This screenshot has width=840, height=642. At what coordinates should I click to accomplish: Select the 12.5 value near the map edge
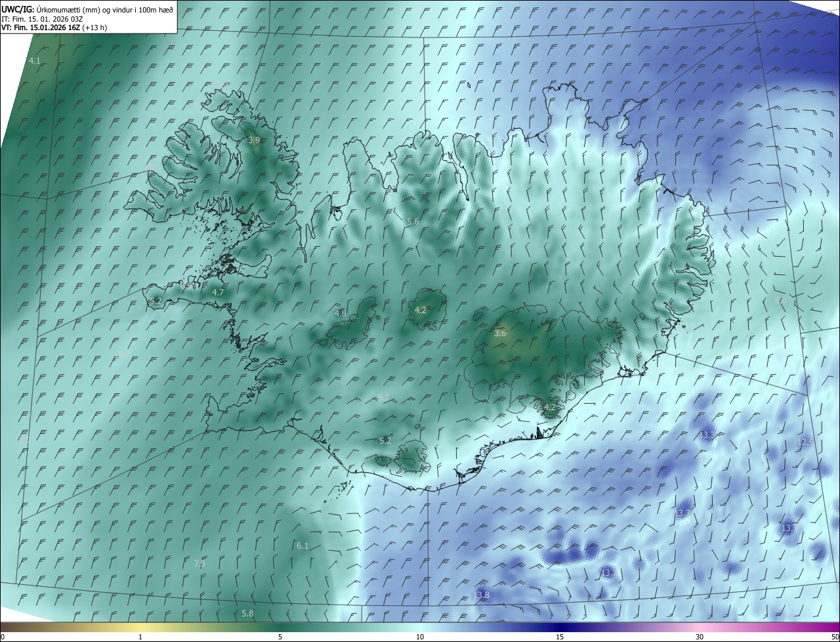tap(805, 442)
